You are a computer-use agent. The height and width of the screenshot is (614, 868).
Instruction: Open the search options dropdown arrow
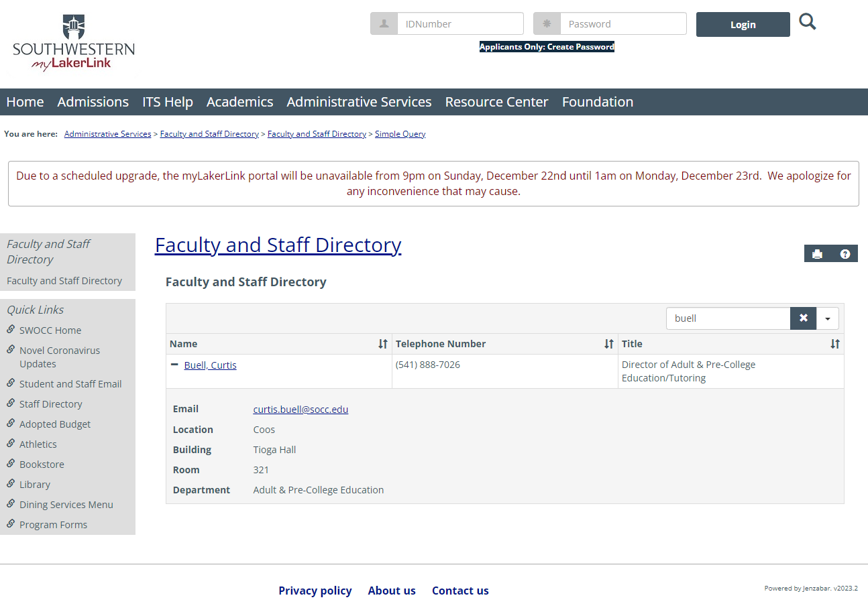tap(827, 318)
